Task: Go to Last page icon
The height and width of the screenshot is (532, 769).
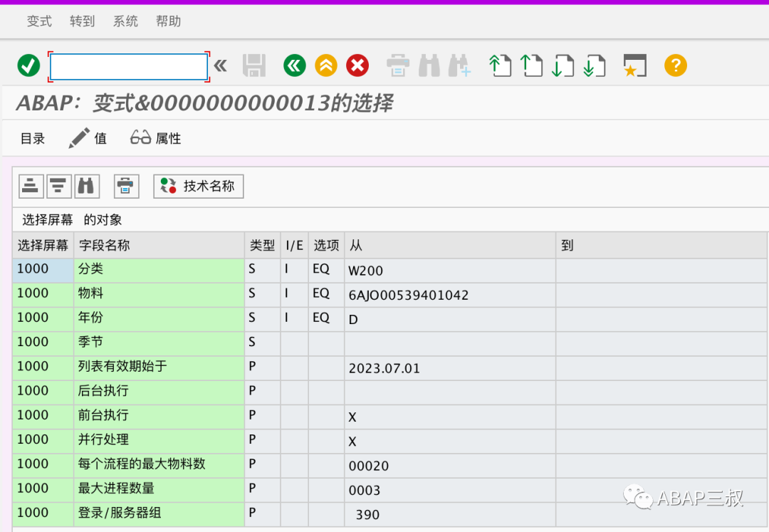Action: click(594, 66)
